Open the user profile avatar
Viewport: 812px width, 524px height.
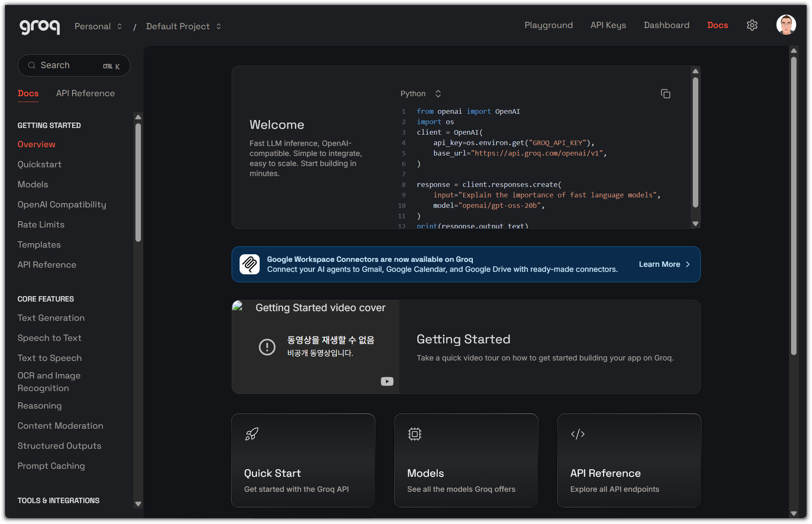786,25
